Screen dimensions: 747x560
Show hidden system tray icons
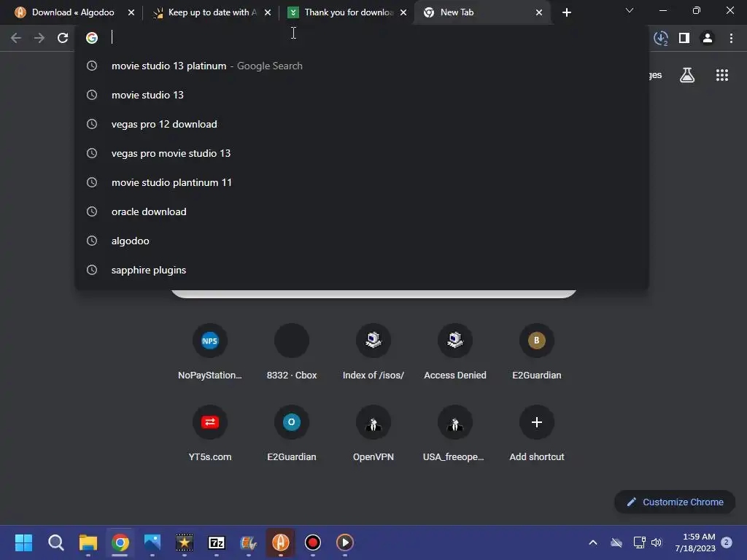point(593,542)
